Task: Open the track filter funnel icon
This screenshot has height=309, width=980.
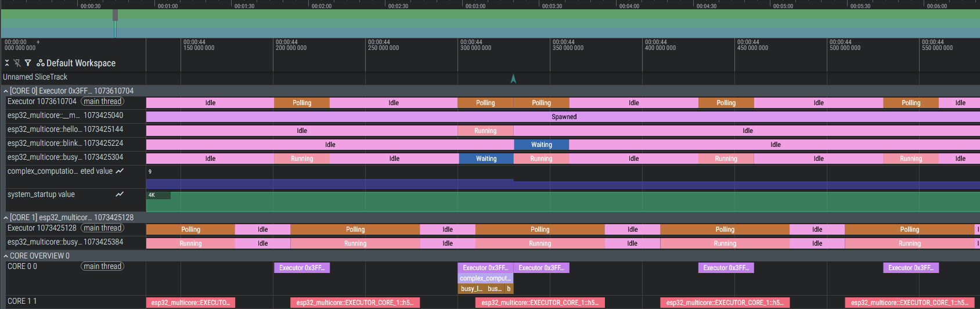Action: tap(27, 63)
